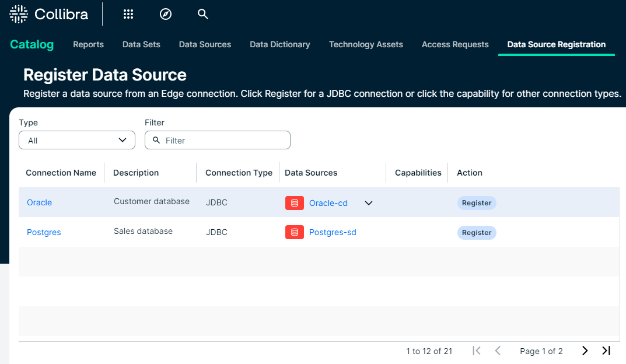
Task: Switch to the Data Sources tab
Action: tap(205, 44)
